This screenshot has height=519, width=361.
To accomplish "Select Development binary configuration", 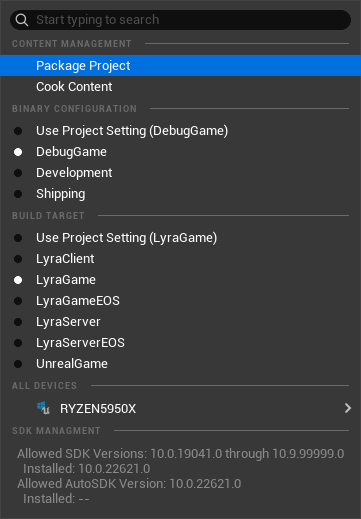I will (x=180, y=173).
